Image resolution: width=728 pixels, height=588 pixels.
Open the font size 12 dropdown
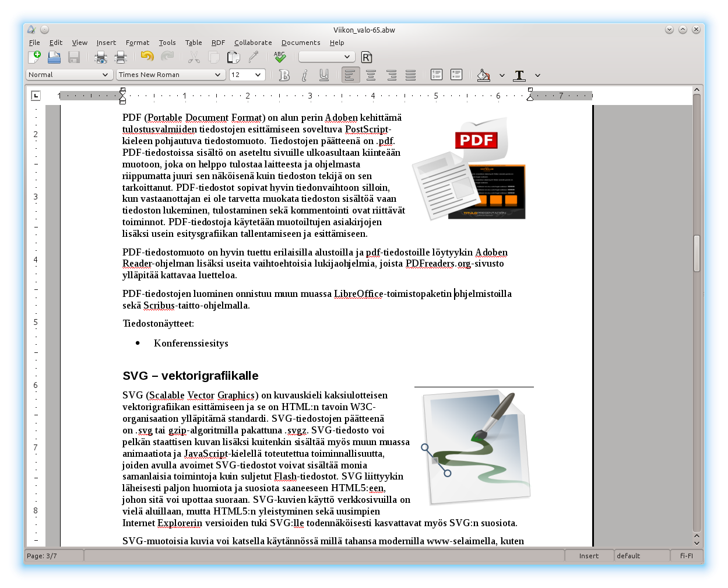[248, 75]
